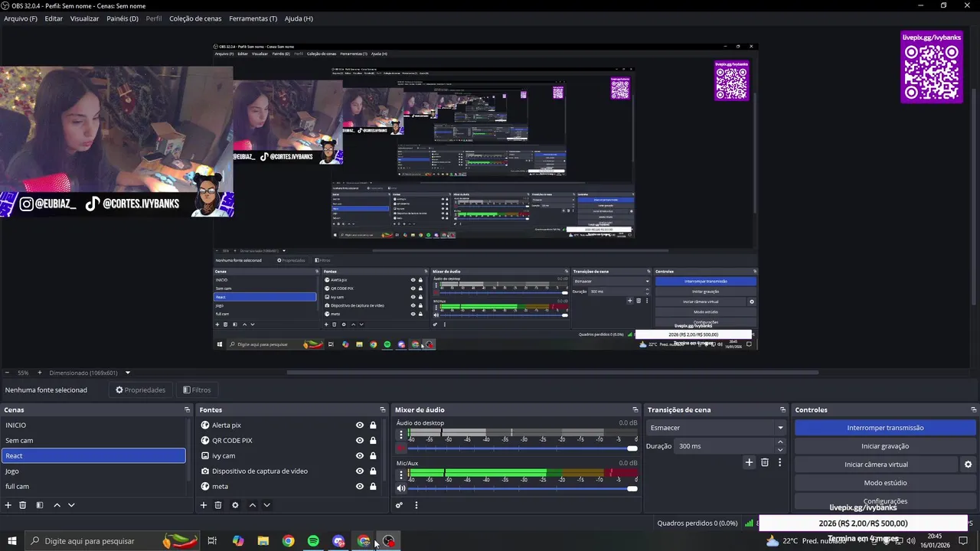Click Interromper transmissão to stop streaming

[885, 428]
